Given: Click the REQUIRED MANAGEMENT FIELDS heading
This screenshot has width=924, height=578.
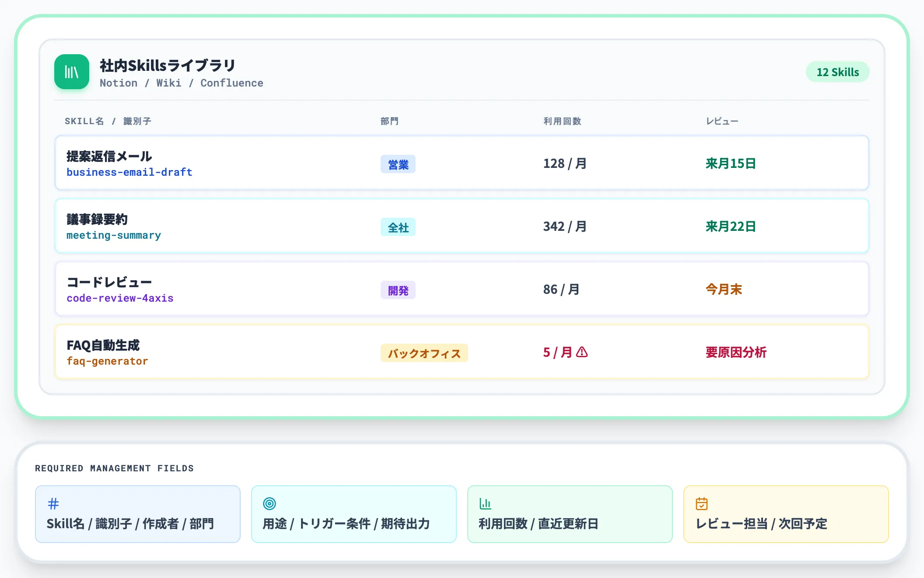Looking at the screenshot, I should click(115, 468).
